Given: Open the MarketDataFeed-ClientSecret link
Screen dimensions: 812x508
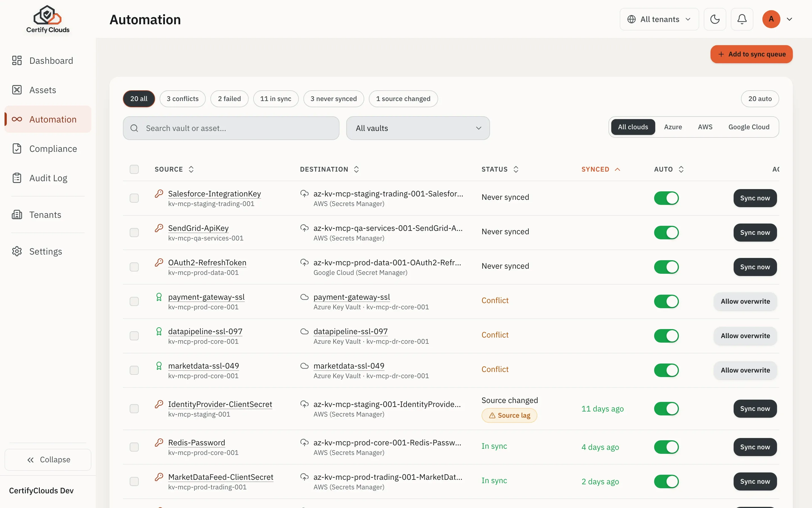Looking at the screenshot, I should 220,477.
